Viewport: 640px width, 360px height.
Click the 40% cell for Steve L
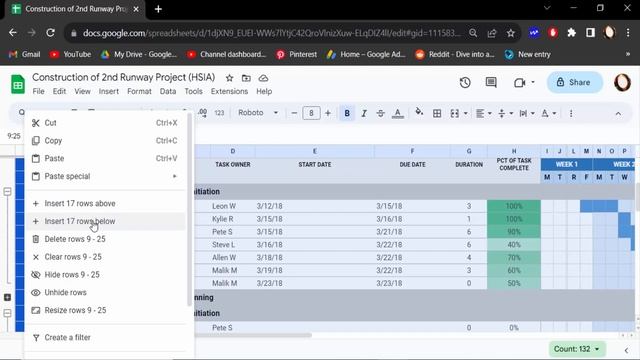(x=514, y=245)
